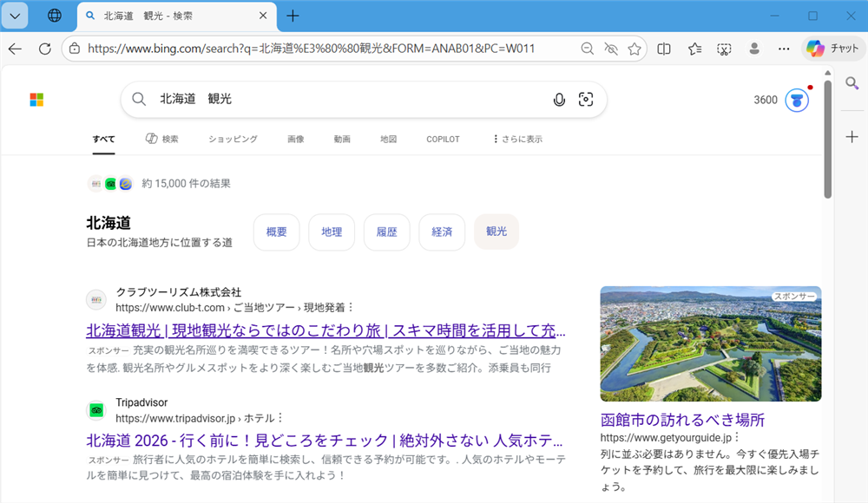The image size is (868, 503).
Task: Switch to the COPILOT search tab
Action: tap(442, 139)
